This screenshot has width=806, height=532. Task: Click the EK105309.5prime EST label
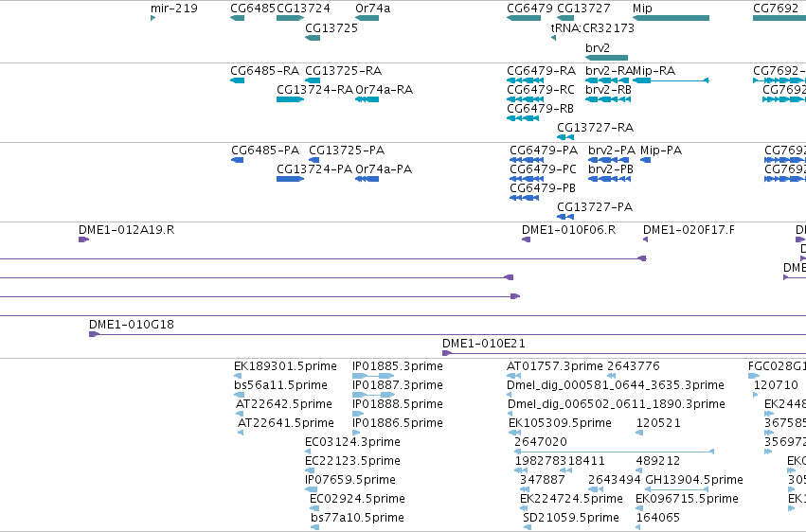(561, 423)
